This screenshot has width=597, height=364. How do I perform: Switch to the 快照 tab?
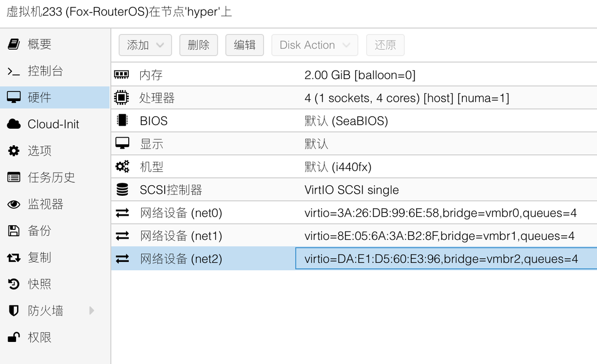pyautogui.click(x=40, y=284)
